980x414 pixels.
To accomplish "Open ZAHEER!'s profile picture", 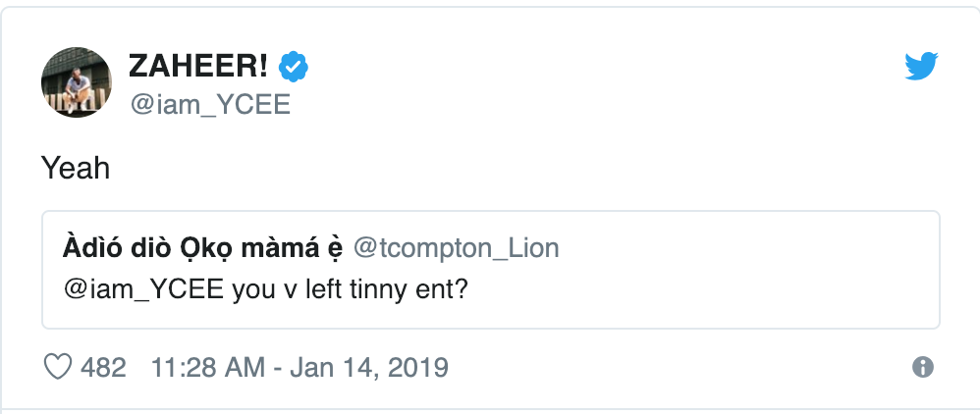I will 77,82.
